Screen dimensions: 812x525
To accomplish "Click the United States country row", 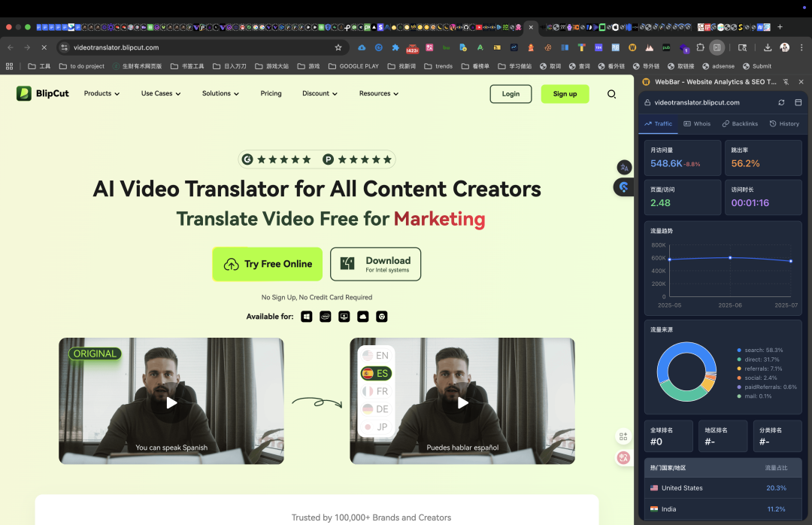I will [x=723, y=488].
